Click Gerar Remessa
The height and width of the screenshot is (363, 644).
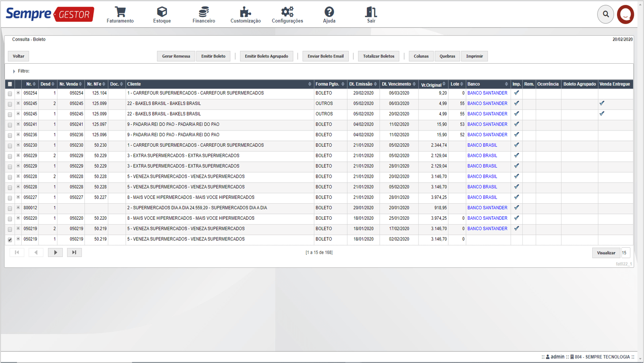point(176,56)
